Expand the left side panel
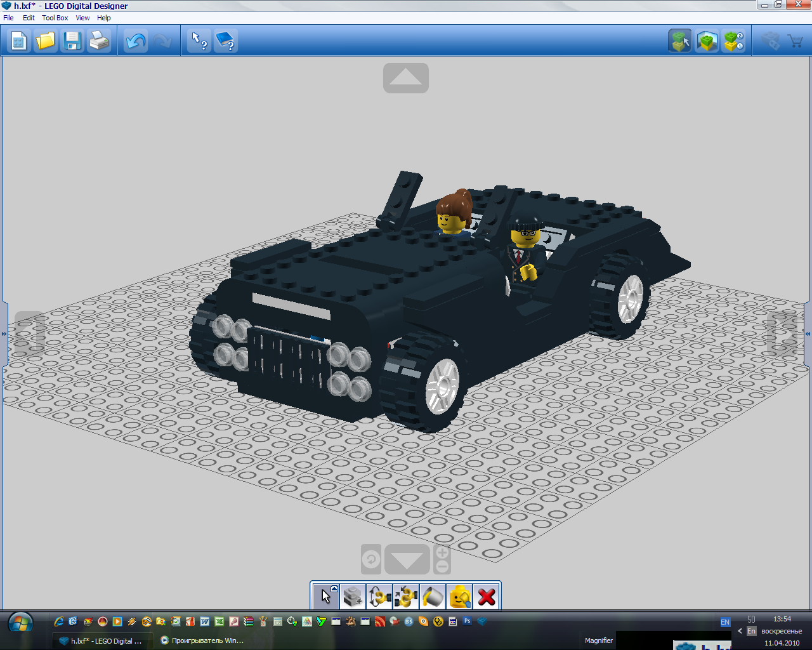This screenshot has width=812, height=650. 4,333
